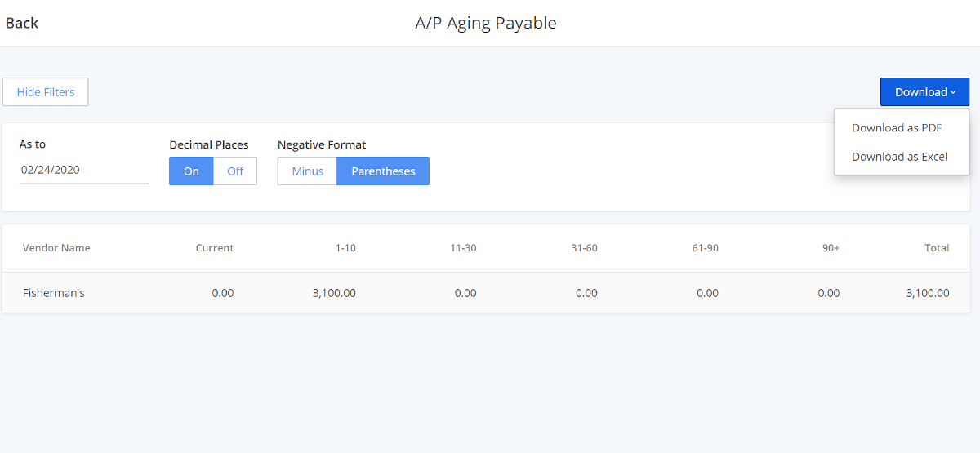980x453 pixels.
Task: Sort by Vendor Name column header
Action: coord(56,248)
